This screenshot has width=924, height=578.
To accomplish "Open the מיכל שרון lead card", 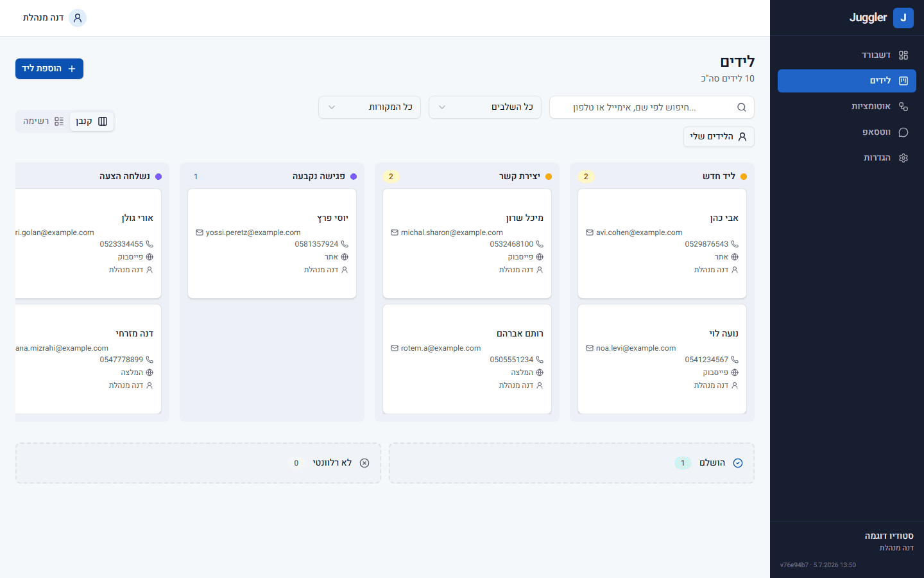I will pos(467,243).
